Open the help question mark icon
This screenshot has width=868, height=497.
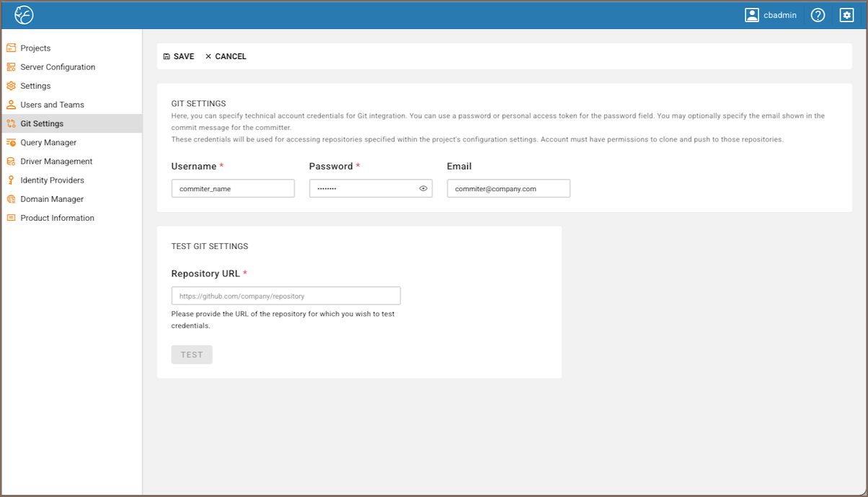(818, 14)
